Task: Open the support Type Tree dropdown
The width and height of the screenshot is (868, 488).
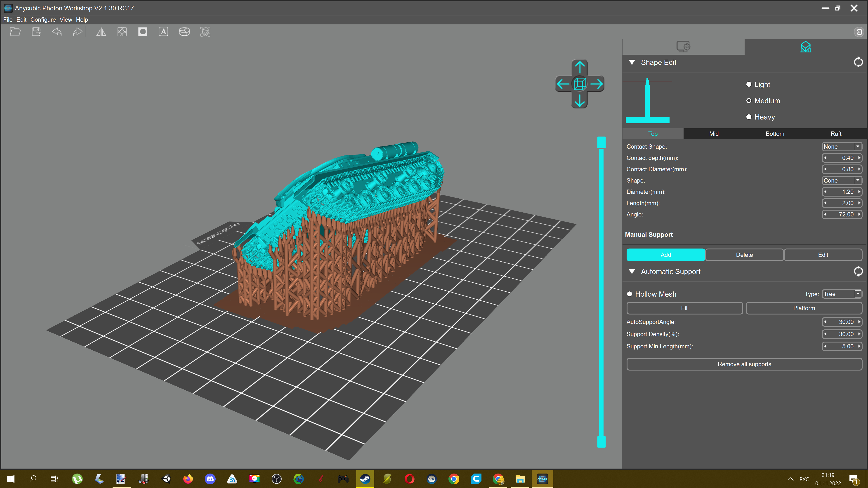Action: pos(842,294)
